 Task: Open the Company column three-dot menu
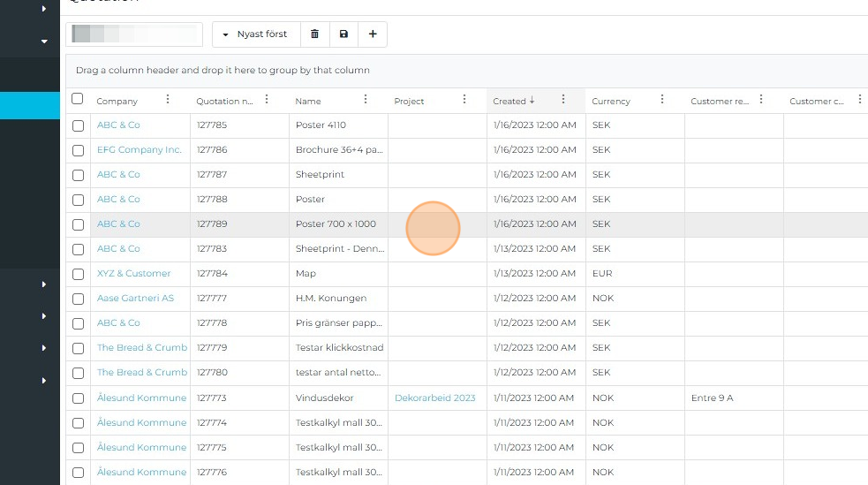[168, 100]
